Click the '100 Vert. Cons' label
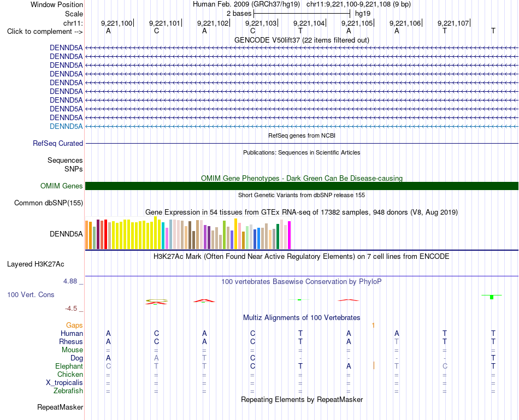The height and width of the screenshot is (420, 519). coord(31,294)
